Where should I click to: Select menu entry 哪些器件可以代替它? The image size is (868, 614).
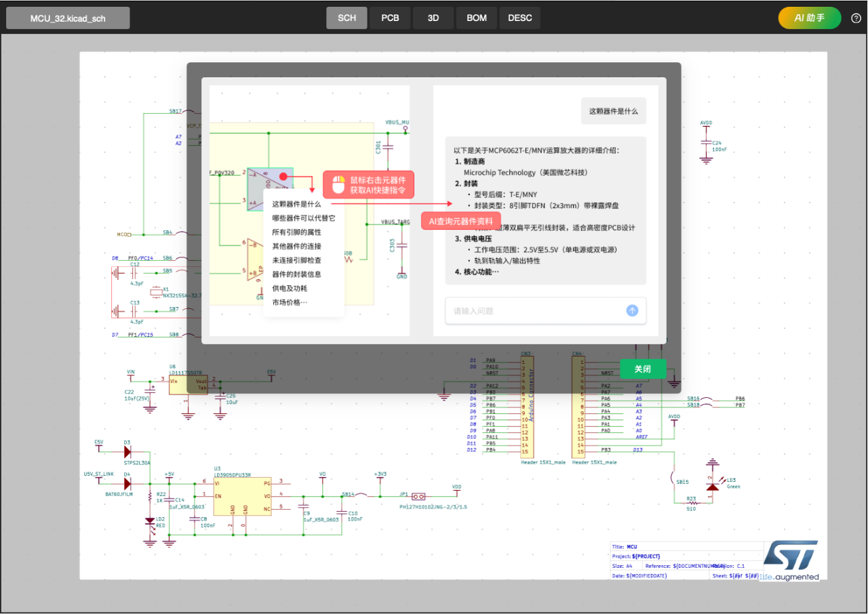[304, 218]
